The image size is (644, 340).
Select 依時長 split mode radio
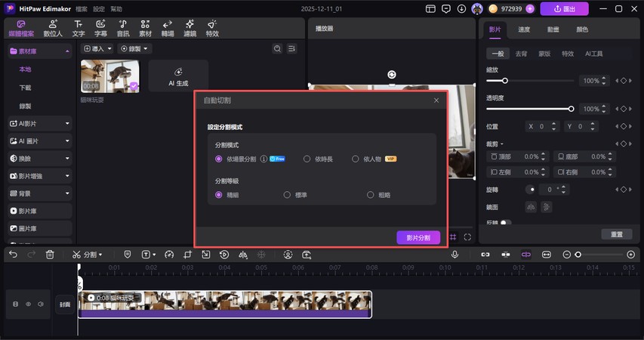click(307, 159)
